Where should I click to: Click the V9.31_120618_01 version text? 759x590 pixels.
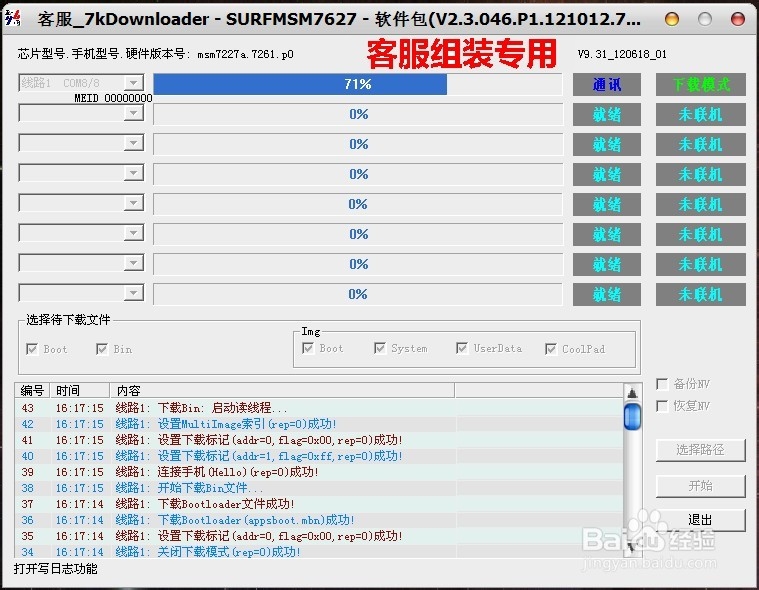[622, 54]
